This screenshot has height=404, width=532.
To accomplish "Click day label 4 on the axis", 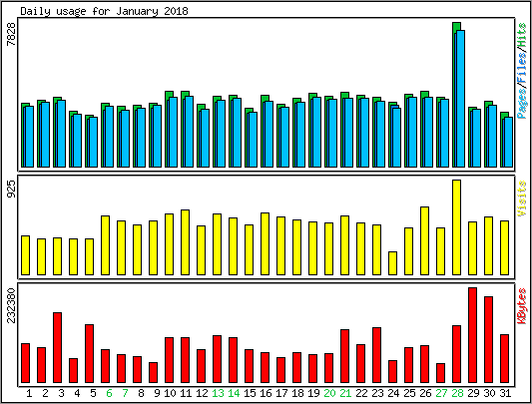I will click(77, 393).
